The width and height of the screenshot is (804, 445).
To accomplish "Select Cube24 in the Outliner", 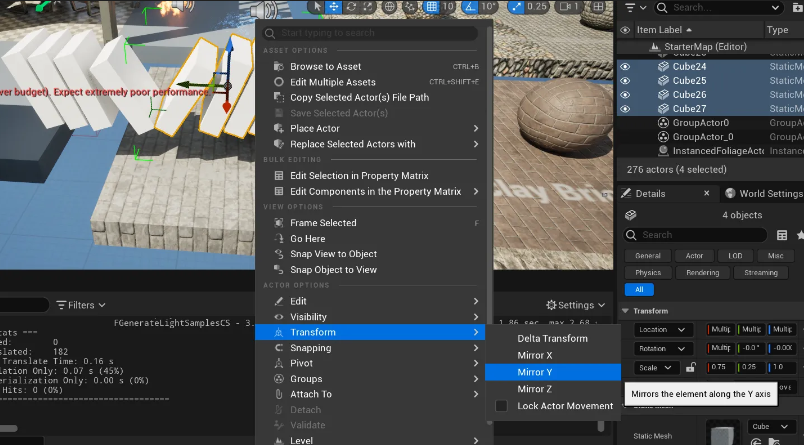I will 689,67.
